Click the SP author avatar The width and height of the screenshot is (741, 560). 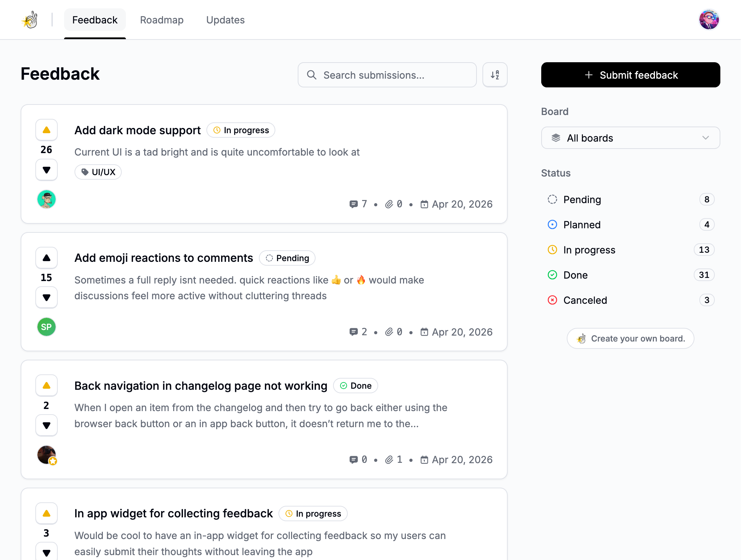click(x=47, y=327)
